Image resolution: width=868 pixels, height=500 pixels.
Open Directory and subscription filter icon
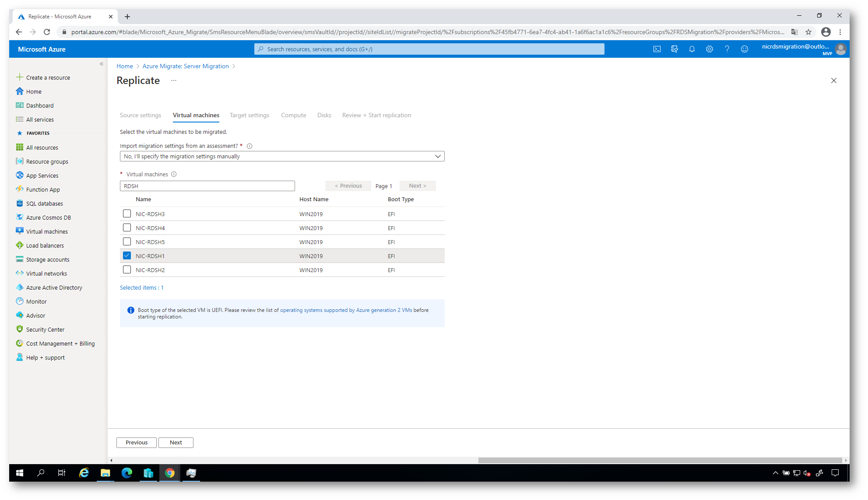(674, 49)
